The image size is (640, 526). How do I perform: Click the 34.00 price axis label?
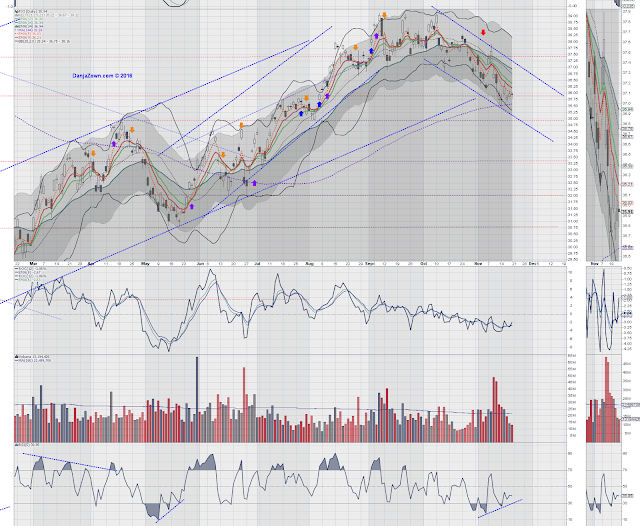click(573, 144)
